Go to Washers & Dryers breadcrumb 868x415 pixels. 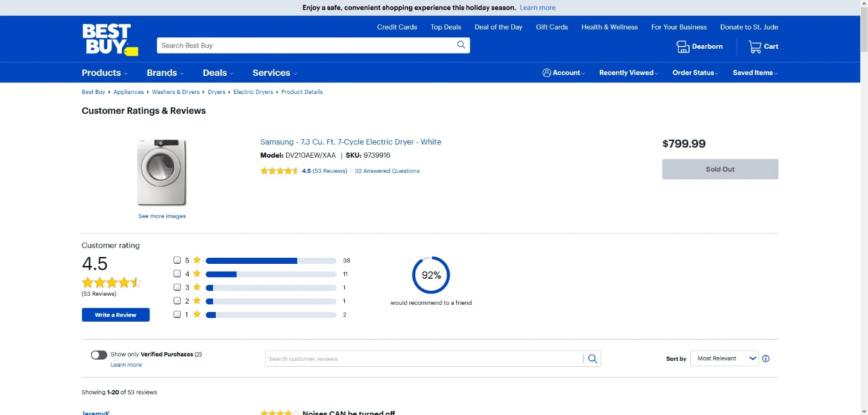tap(175, 92)
